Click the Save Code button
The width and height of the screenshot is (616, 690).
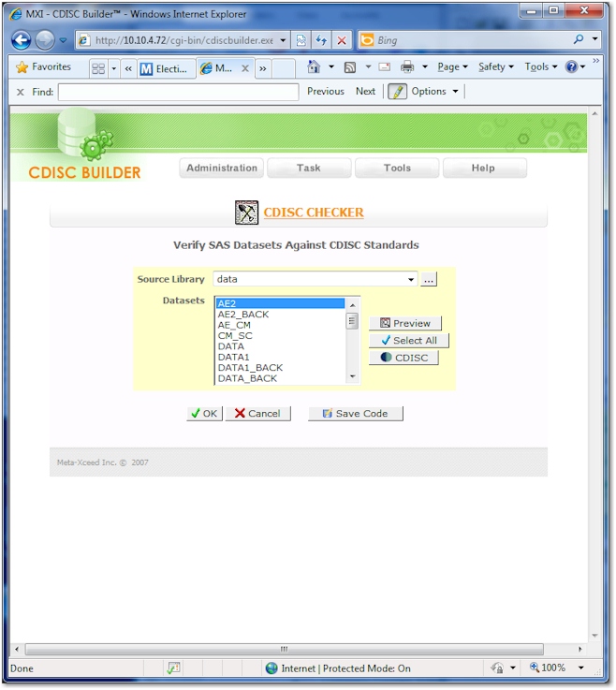tap(356, 414)
